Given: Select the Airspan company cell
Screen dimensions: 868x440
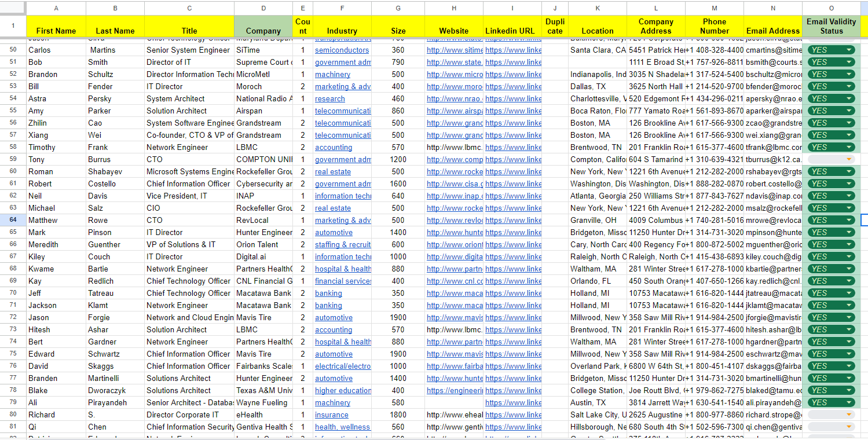Looking at the screenshot, I should pos(263,111).
